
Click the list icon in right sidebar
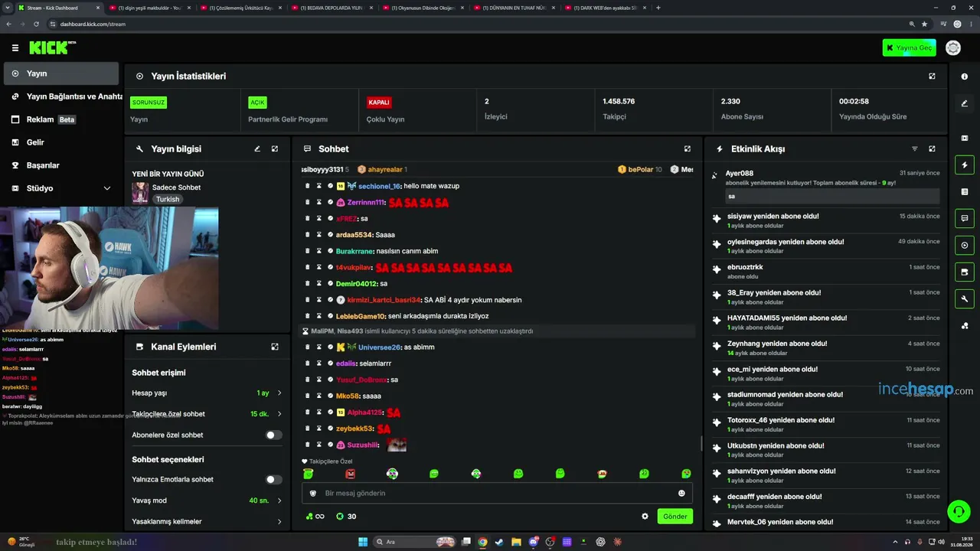(965, 191)
